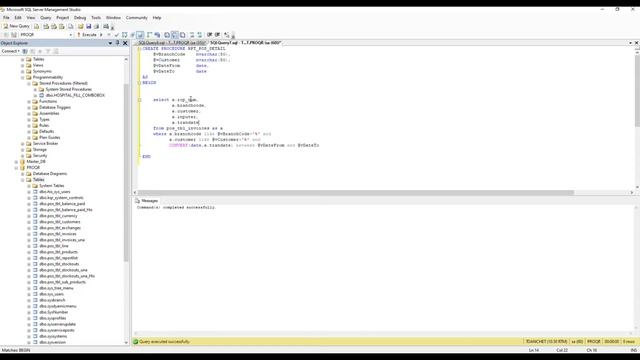Expand the Security folder

[23, 156]
